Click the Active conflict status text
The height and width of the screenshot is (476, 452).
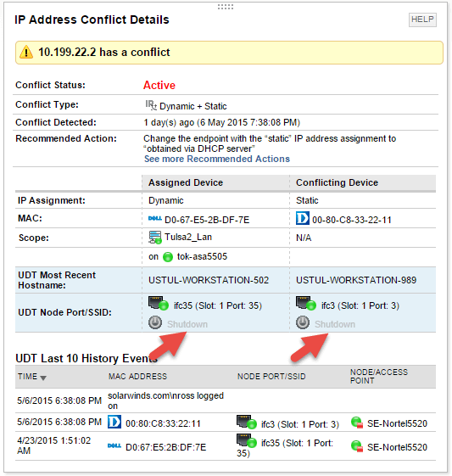click(159, 86)
